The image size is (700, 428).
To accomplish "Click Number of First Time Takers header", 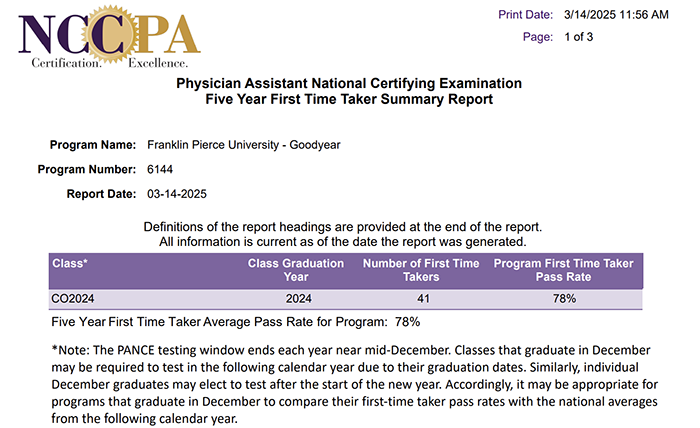I will (421, 270).
